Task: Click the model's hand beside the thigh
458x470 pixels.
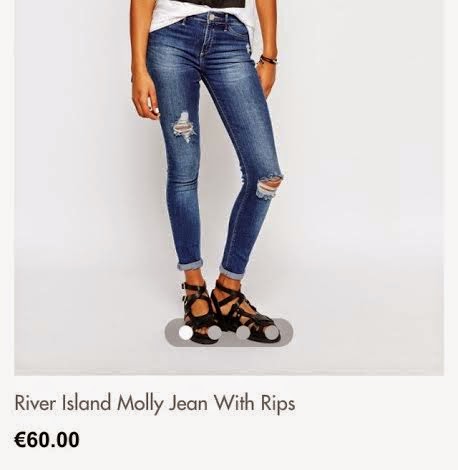Action: coord(146,100)
